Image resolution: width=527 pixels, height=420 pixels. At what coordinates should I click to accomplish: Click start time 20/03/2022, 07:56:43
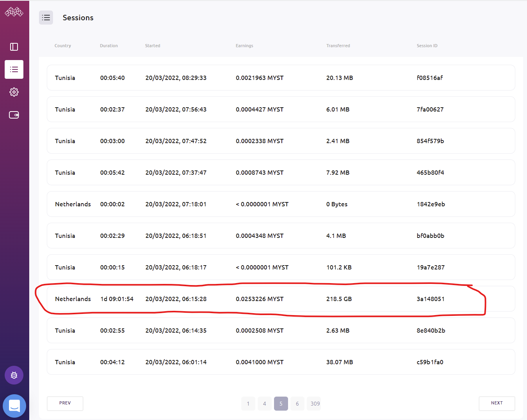176,109
